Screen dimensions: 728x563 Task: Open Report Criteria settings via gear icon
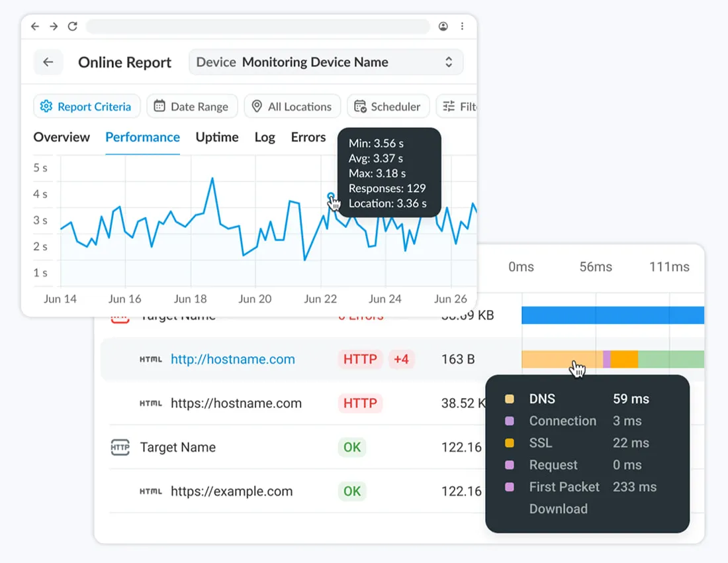coord(45,106)
